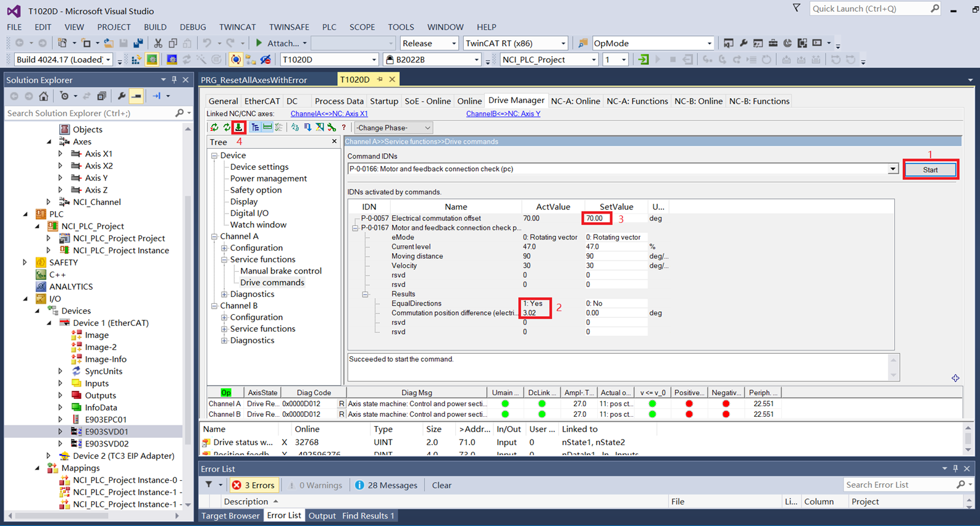Viewport: 980px width, 526px height.
Task: Click the ChannelB<=>NC: Axis Y link
Action: (x=503, y=114)
